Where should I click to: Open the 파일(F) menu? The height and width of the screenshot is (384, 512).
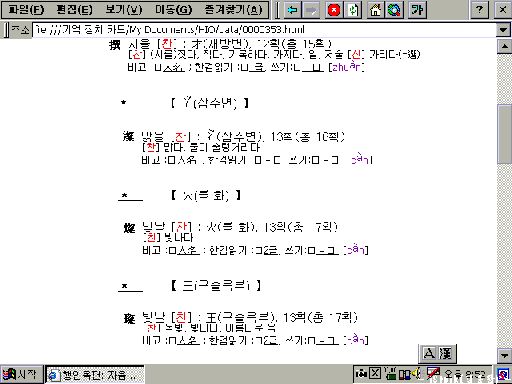tap(26, 10)
